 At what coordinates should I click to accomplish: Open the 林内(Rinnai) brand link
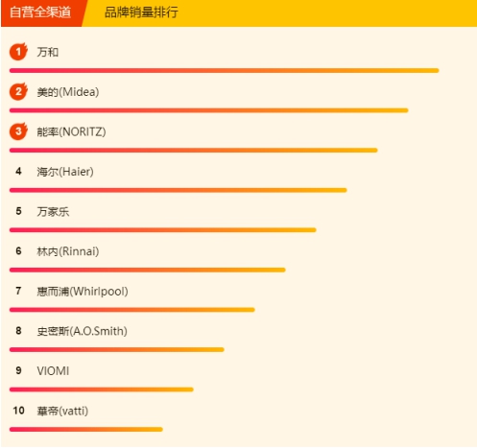(68, 251)
